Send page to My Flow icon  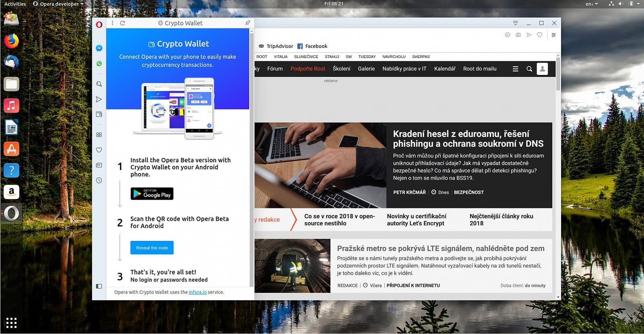point(529,35)
